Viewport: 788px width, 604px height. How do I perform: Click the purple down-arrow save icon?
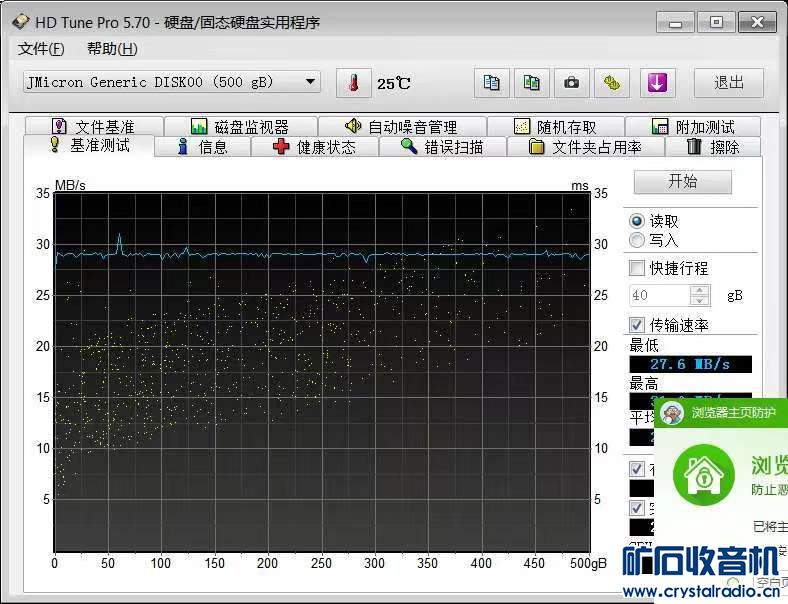657,83
